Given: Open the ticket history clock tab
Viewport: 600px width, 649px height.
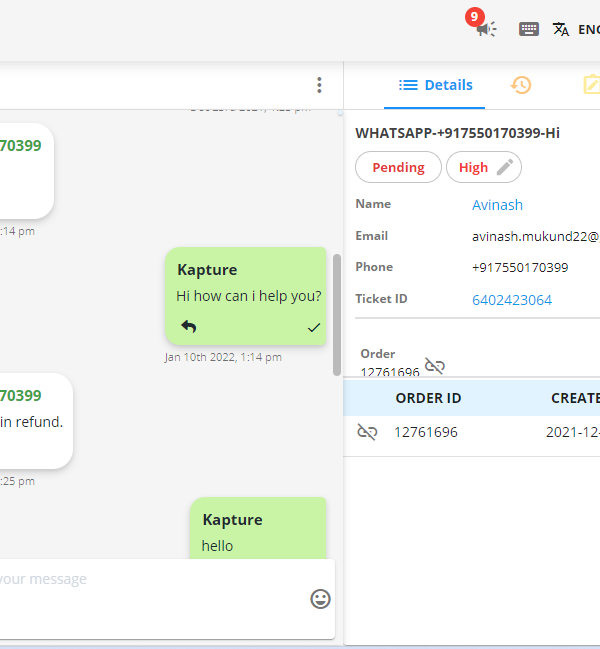Looking at the screenshot, I should tap(521, 85).
